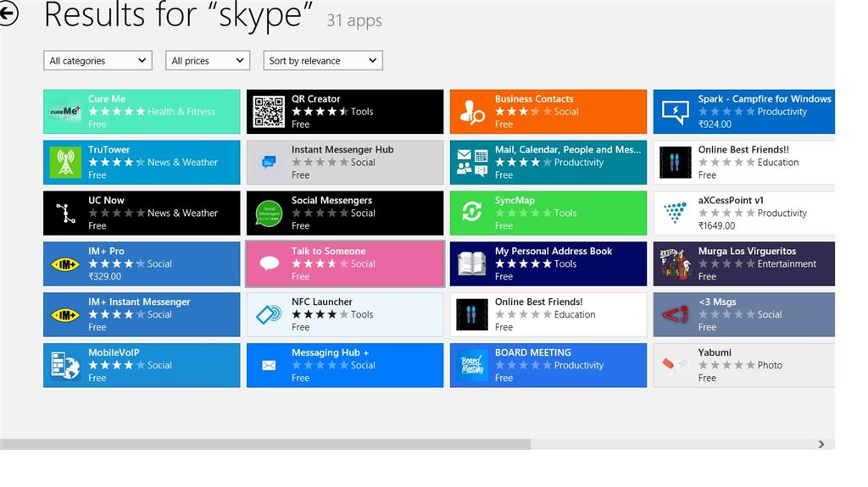868x487 pixels.
Task: Expand the Sort by relevance dropdown
Action: tap(323, 60)
